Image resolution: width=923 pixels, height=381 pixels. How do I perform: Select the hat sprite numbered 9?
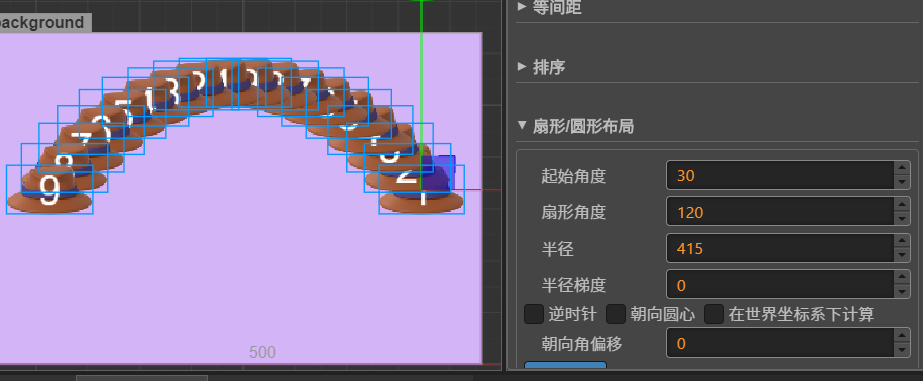coord(49,190)
